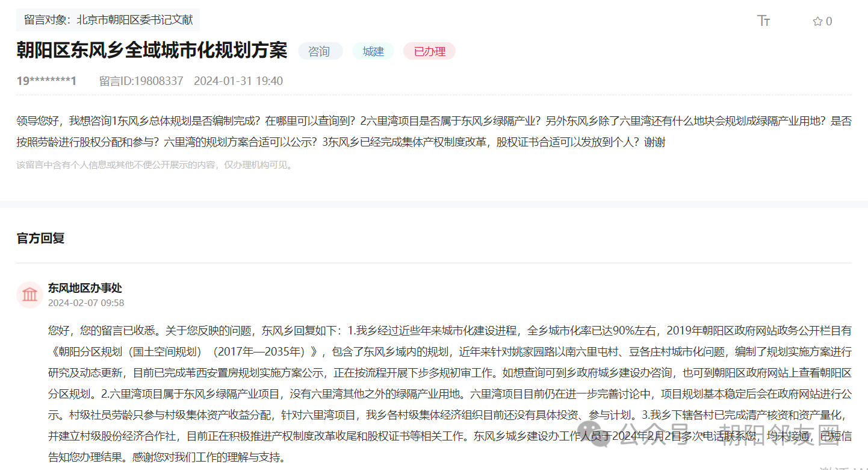
Task: Open the 东风地区办事处 responder name
Action: pyautogui.click(x=85, y=288)
